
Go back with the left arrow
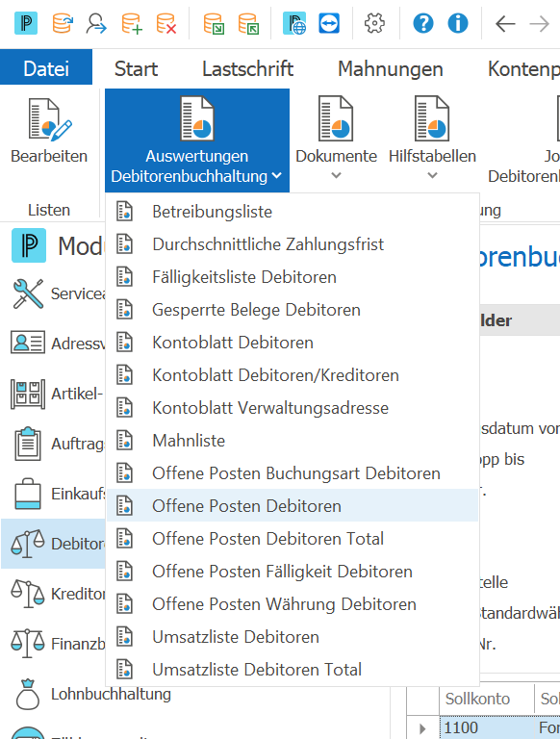click(x=505, y=23)
